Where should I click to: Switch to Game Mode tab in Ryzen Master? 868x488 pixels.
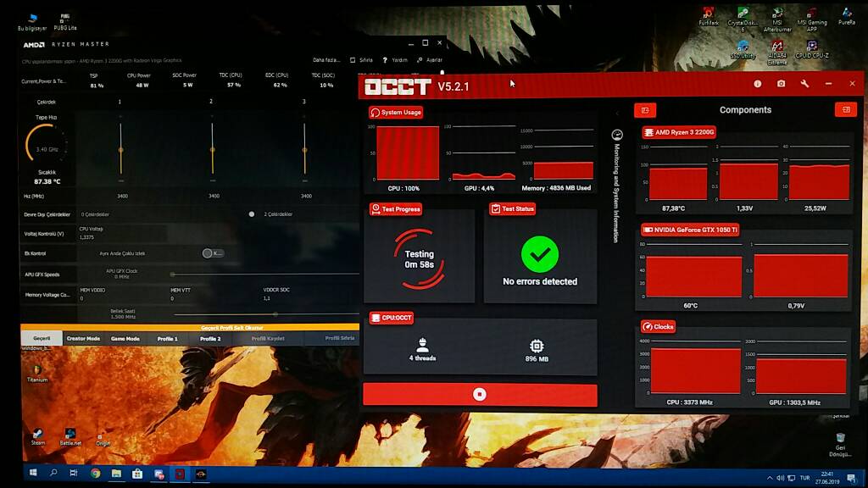pyautogui.click(x=125, y=338)
